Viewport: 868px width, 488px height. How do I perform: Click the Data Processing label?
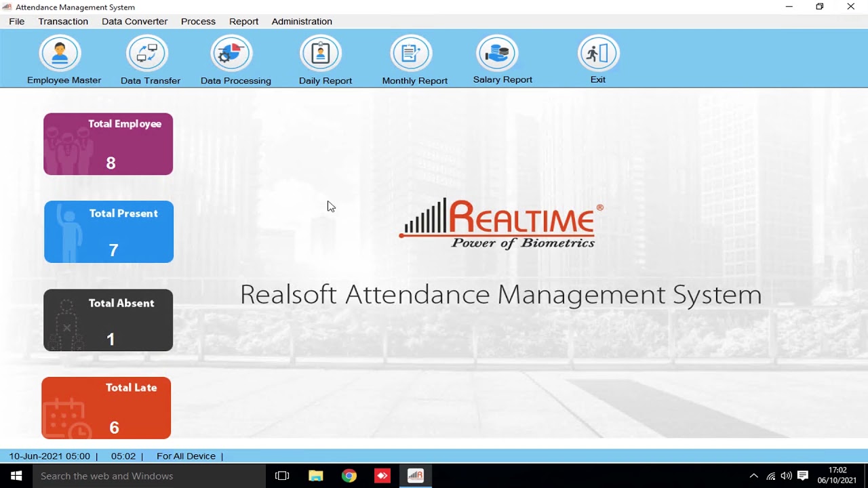pos(236,81)
